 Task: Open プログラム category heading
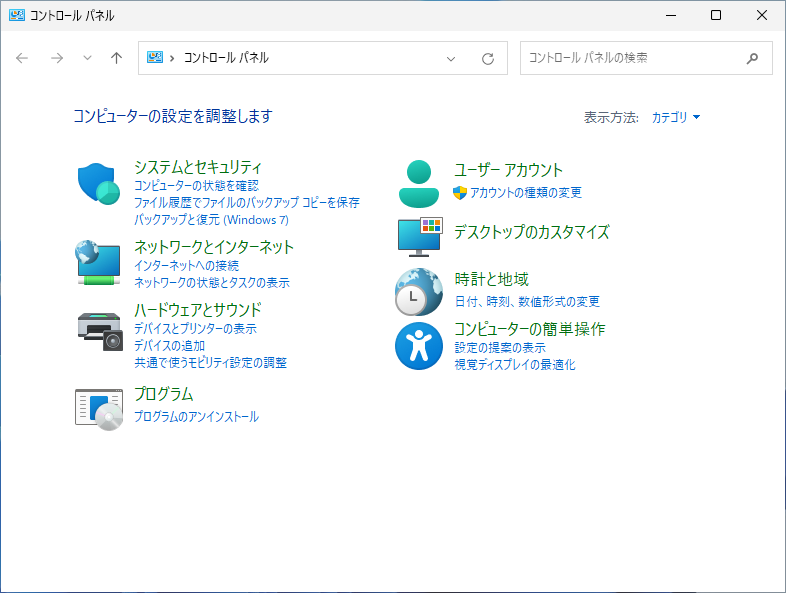(163, 394)
